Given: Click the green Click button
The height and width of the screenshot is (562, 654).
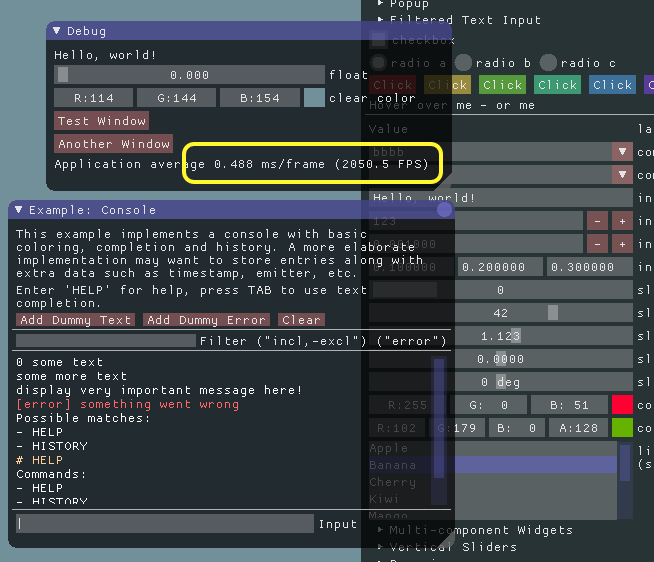Looking at the screenshot, I should pyautogui.click(x=502, y=85).
